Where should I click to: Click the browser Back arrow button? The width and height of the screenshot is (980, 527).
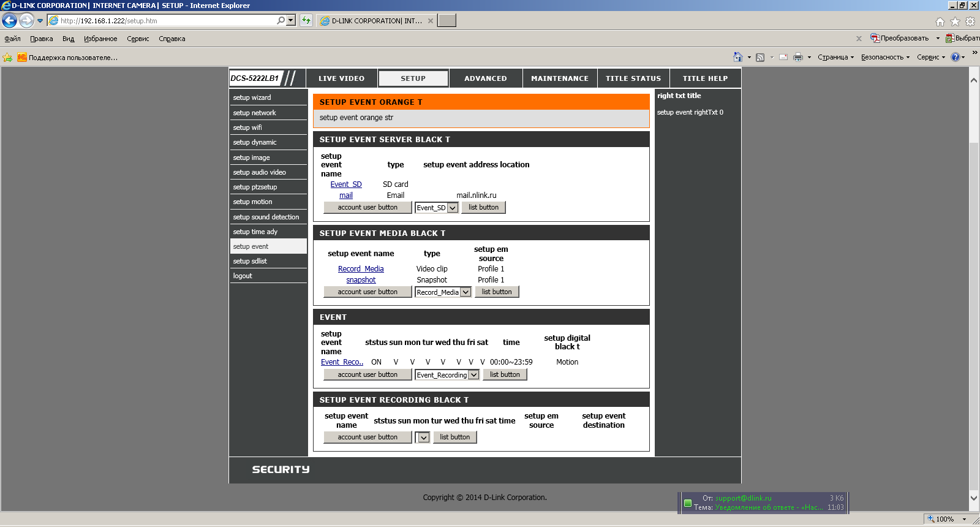coord(10,21)
